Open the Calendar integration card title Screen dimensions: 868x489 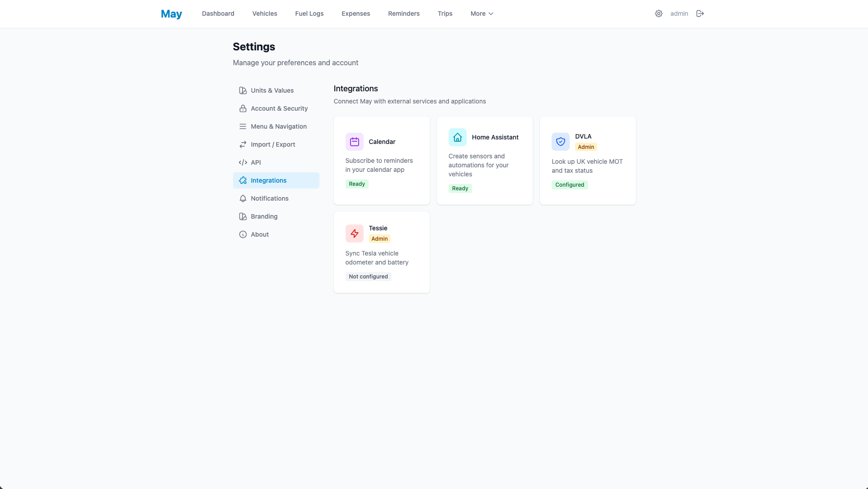tap(382, 142)
